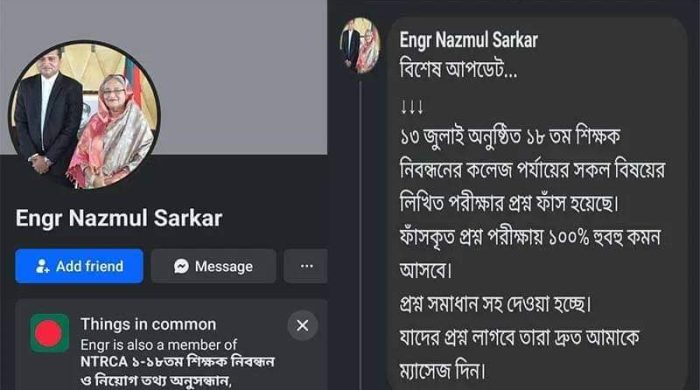Click the person-plus icon on Add friend
This screenshot has width=700, height=390.
click(x=42, y=266)
